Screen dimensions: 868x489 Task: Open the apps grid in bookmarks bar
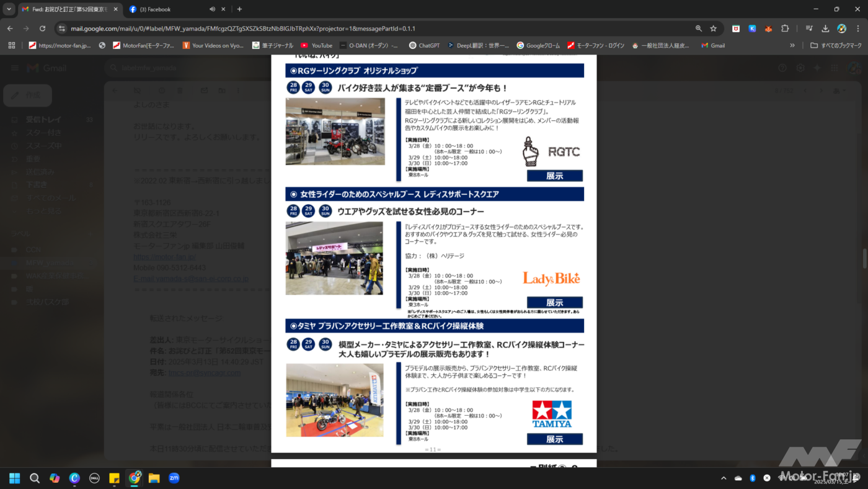click(11, 45)
